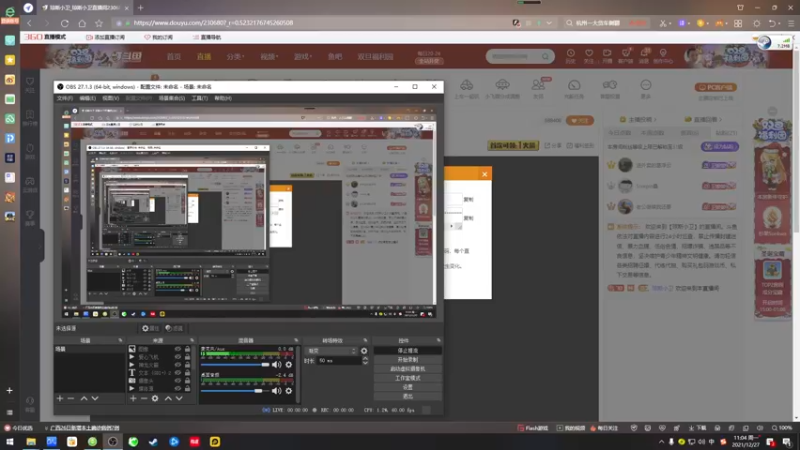Image resolution: width=800 pixels, height=450 pixels.
Task: Open source properties gear in the Sources toolbar
Action: click(x=155, y=398)
